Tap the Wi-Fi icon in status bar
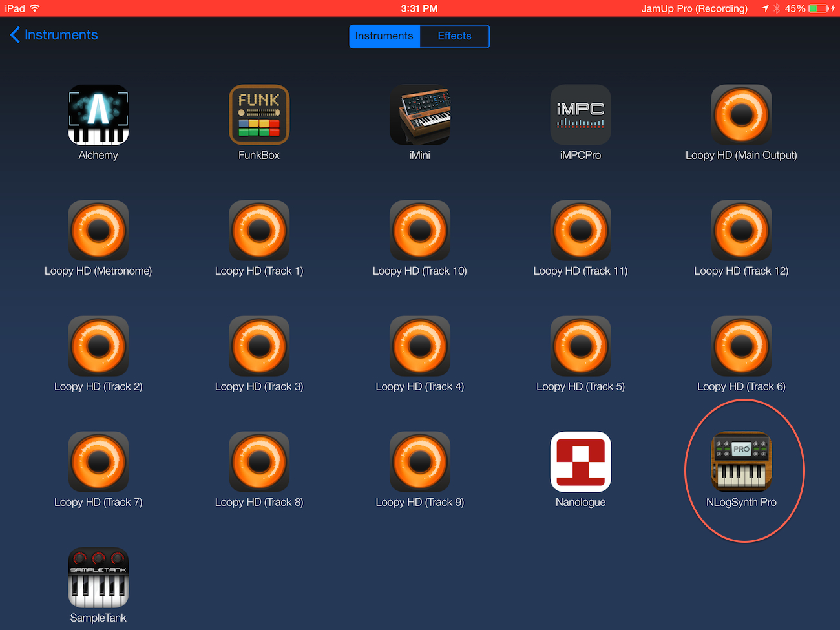Viewport: 840px width, 630px height. click(x=35, y=8)
